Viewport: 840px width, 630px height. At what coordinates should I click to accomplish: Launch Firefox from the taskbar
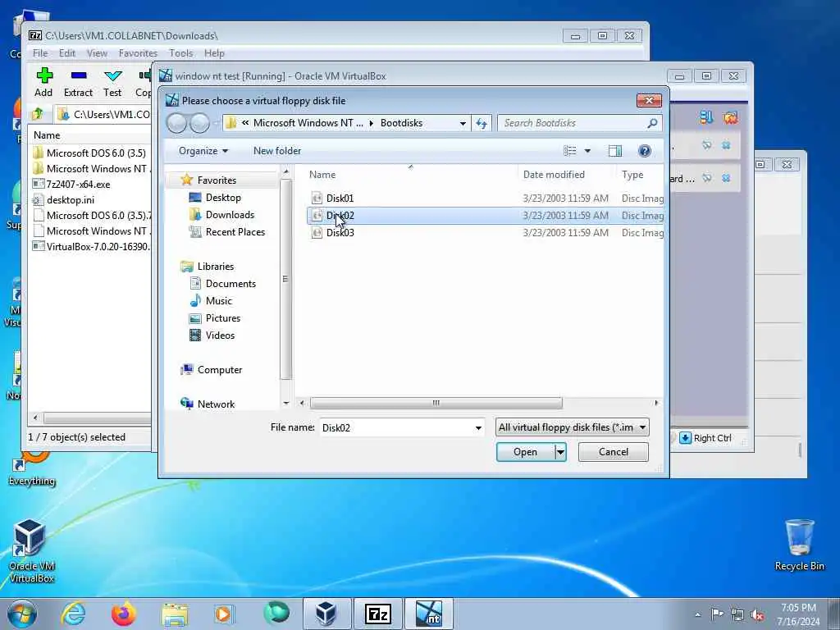(124, 614)
